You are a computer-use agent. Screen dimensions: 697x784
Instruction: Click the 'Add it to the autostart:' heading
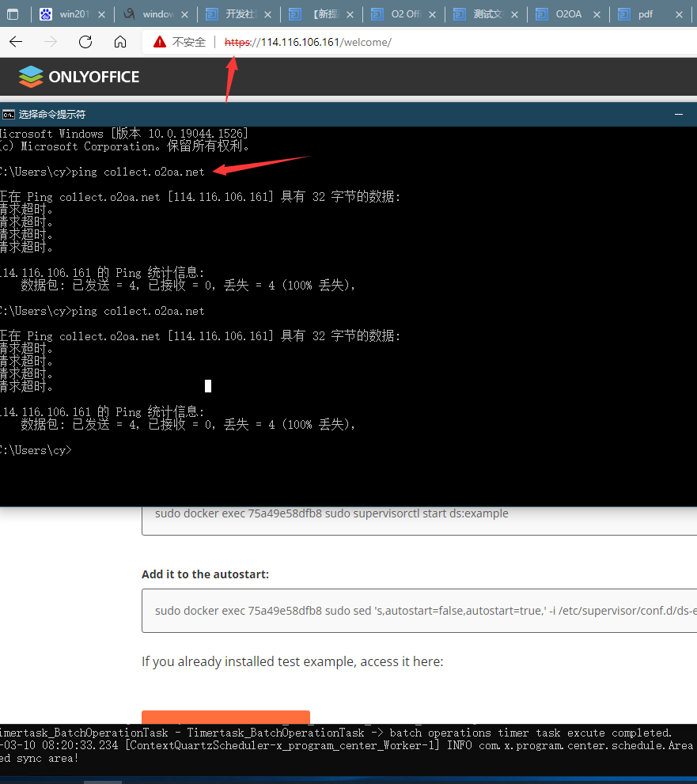click(x=205, y=574)
